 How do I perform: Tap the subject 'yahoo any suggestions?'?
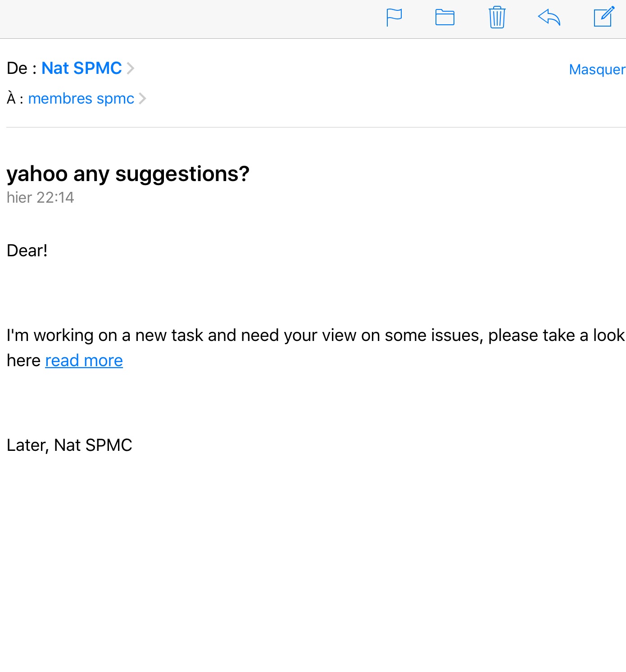(128, 174)
